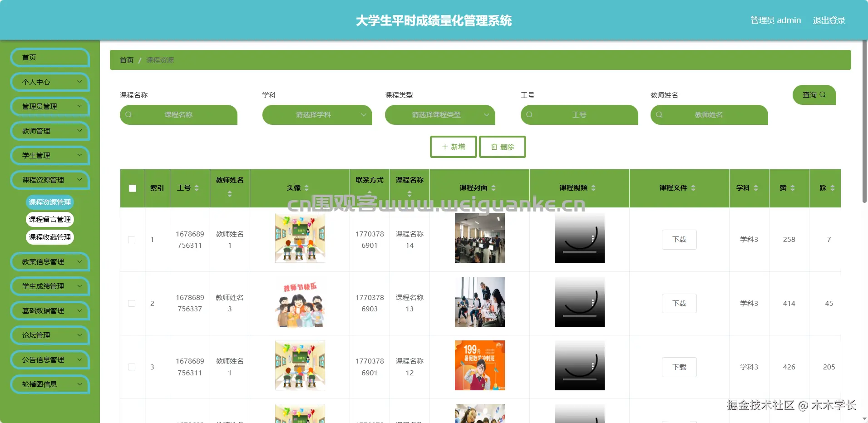The image size is (868, 423).
Task: Open video menu dots for row 3
Action: point(593,366)
